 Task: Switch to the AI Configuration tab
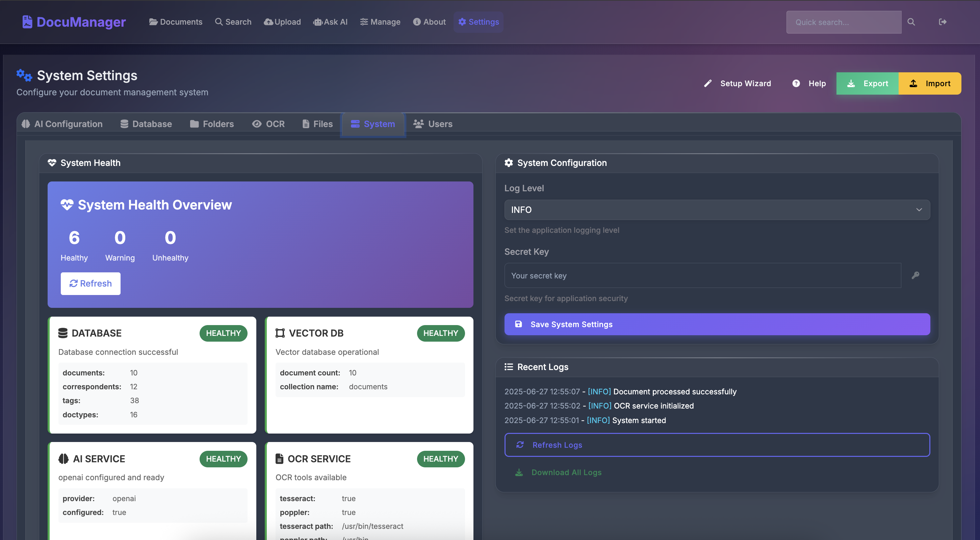[x=62, y=124]
